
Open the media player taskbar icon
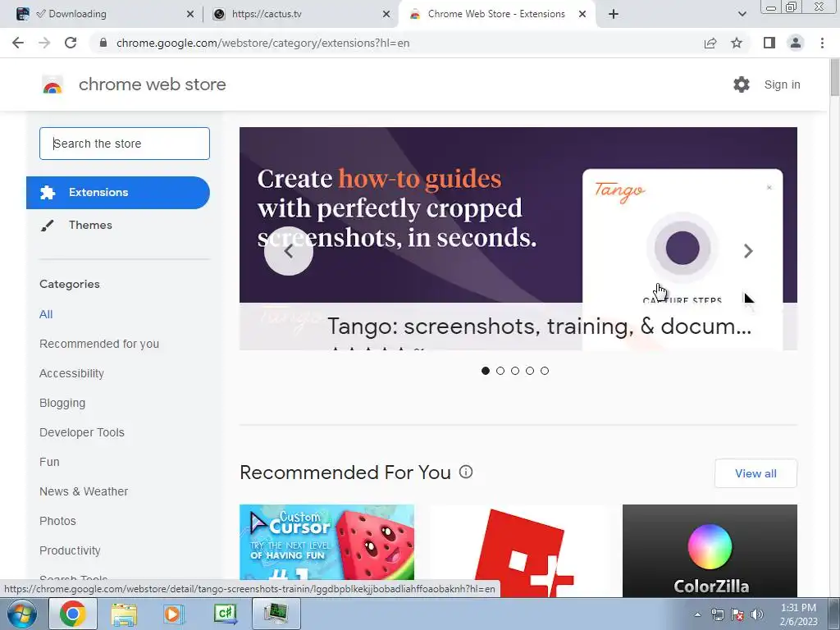tap(174, 614)
